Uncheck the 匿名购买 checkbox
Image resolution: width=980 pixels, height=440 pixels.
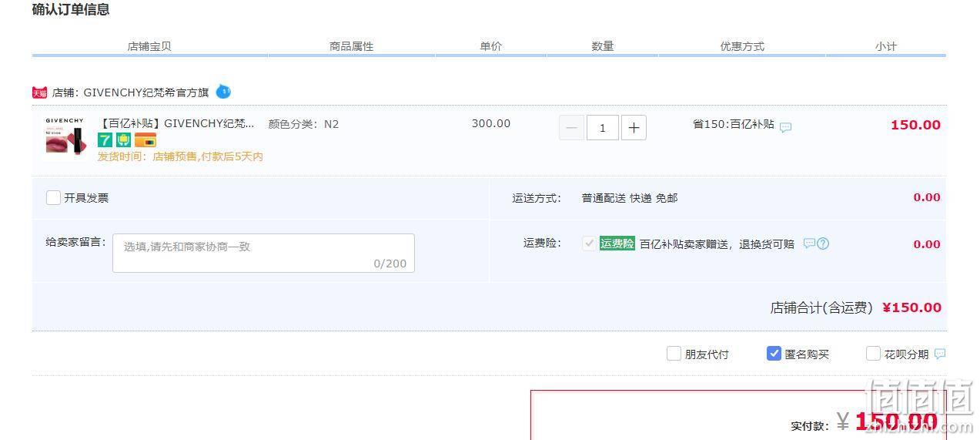pos(774,354)
